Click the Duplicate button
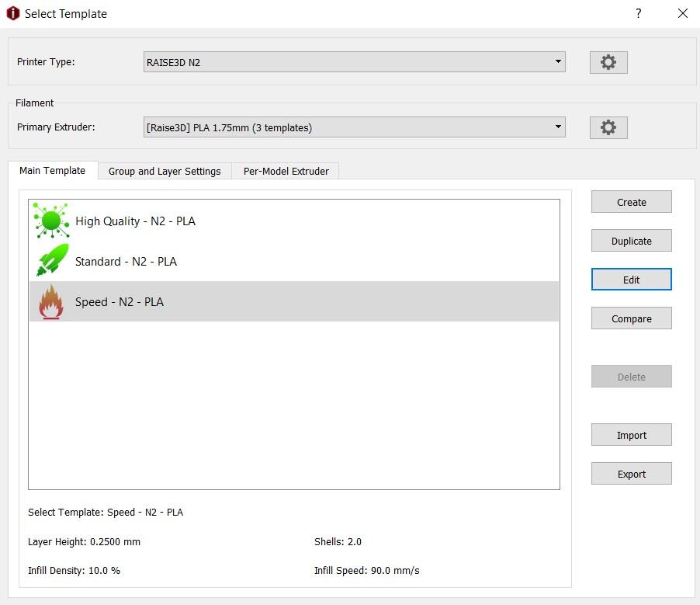 point(631,241)
